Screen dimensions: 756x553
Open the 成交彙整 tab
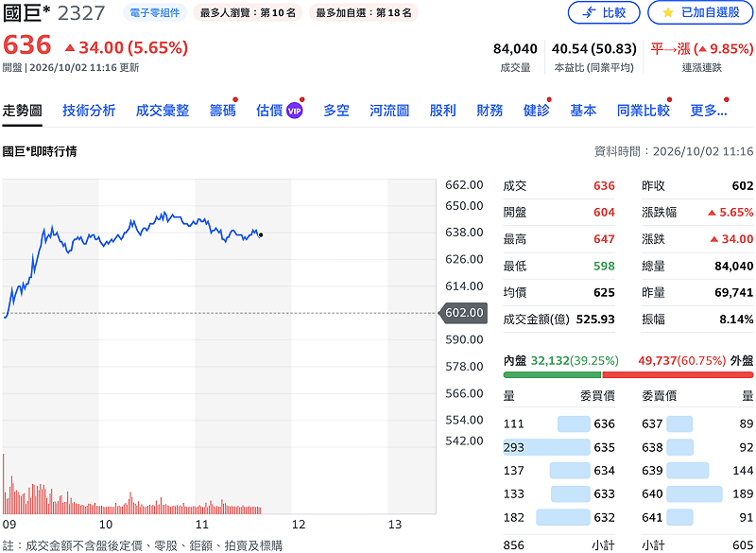(x=162, y=111)
